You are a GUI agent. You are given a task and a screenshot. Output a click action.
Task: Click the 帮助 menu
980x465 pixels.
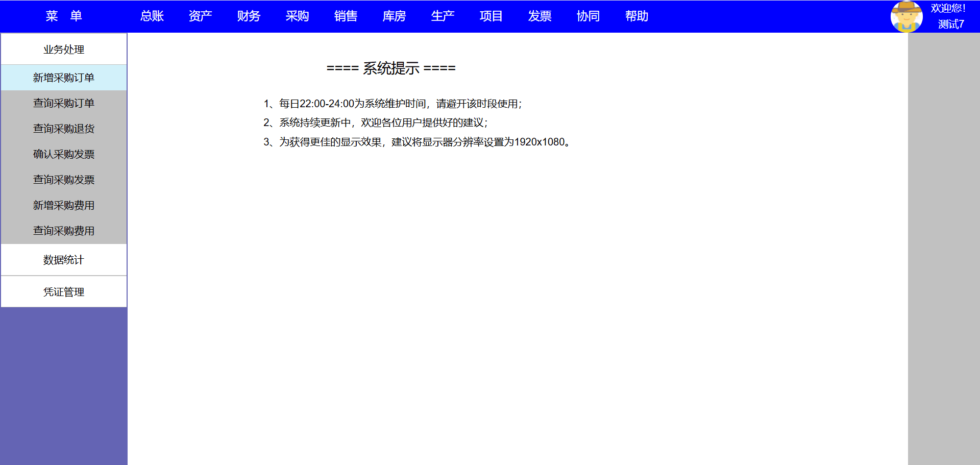(636, 16)
